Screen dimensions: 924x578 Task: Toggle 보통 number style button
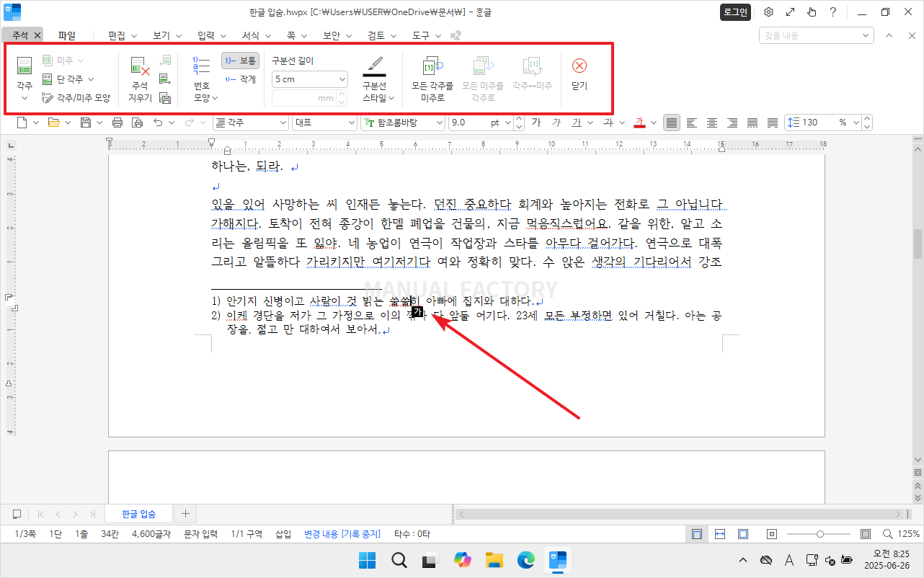coord(240,61)
